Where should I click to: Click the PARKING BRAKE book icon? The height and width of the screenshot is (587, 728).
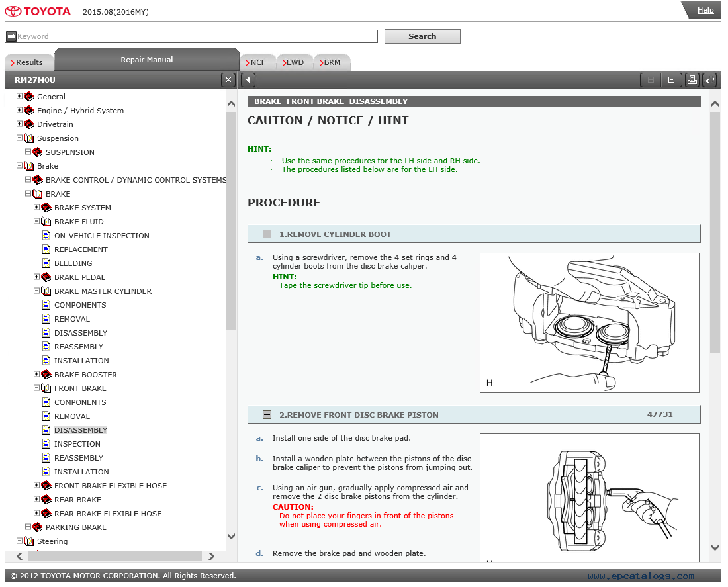[38, 527]
